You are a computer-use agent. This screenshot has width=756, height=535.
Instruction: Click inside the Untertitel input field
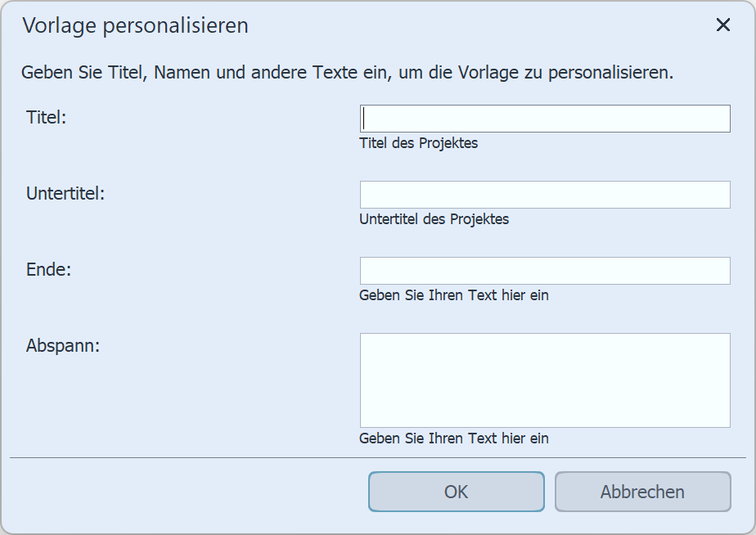coord(544,194)
